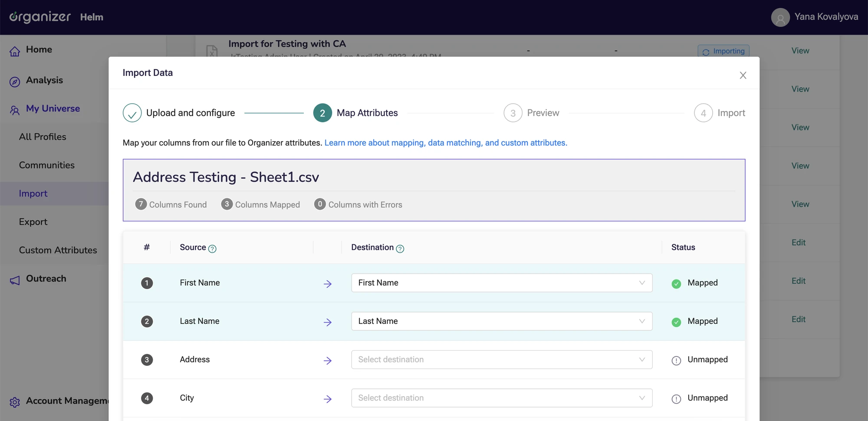
Task: Click the Home house icon in sidebar
Action: pos(15,51)
